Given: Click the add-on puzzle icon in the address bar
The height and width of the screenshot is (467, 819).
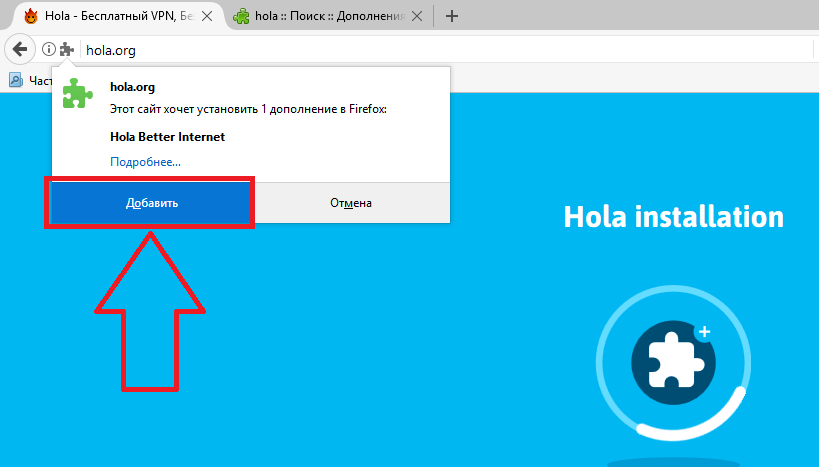Looking at the screenshot, I should click(67, 50).
